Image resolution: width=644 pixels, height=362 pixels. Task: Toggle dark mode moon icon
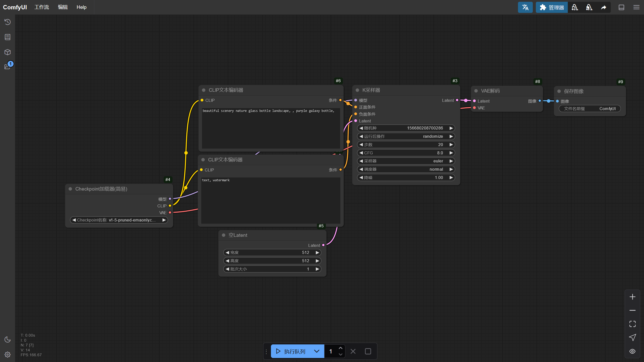pyautogui.click(x=8, y=339)
